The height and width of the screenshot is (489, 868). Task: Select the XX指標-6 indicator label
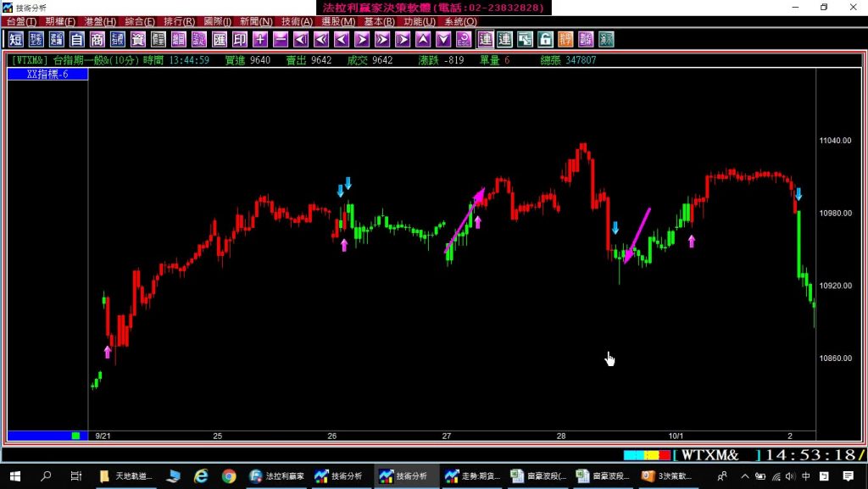coord(47,75)
